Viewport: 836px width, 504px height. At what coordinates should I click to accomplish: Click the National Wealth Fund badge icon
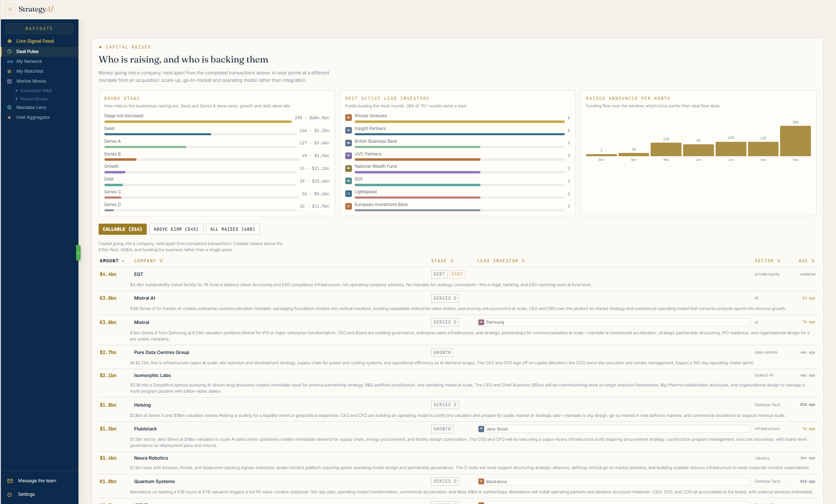tap(349, 168)
